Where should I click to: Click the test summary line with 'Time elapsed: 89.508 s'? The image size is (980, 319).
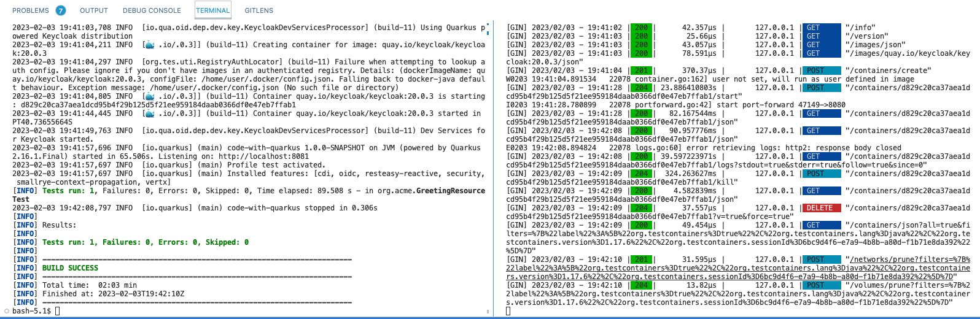coord(249,195)
